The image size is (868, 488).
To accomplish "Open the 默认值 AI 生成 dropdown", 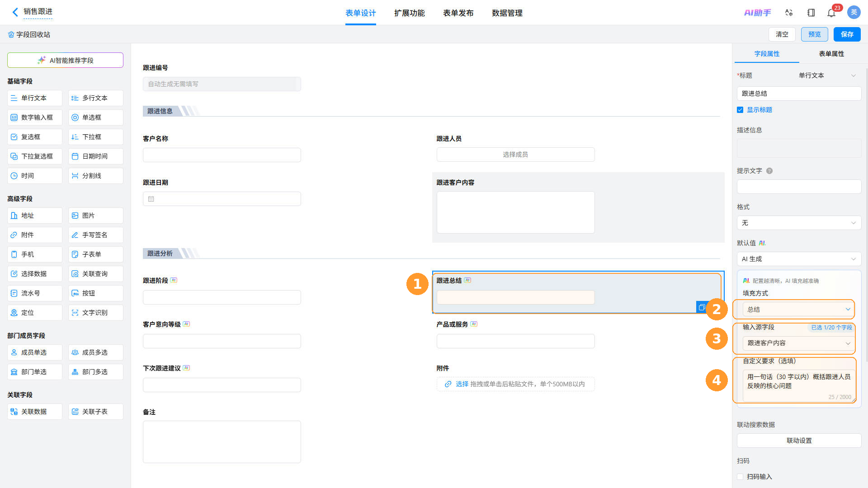I will click(799, 259).
